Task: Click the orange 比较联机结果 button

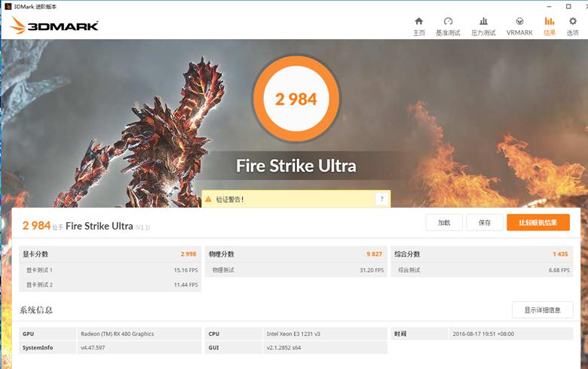Action: [x=538, y=223]
